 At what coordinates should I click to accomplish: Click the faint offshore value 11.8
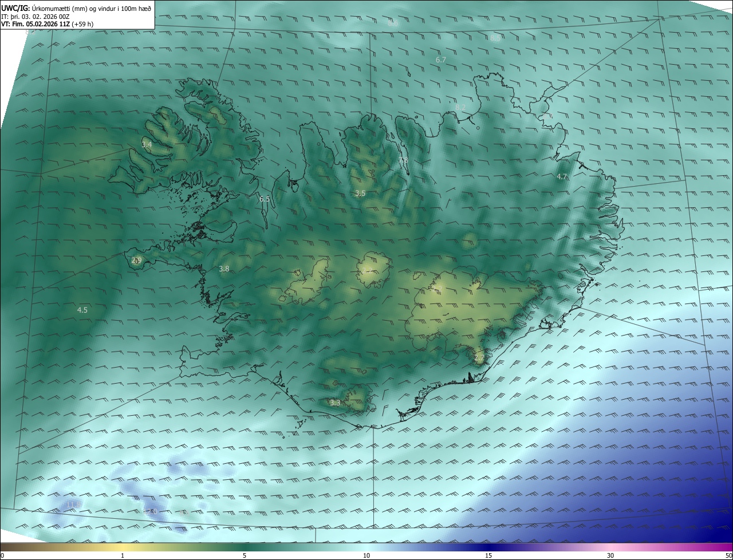click(x=73, y=504)
